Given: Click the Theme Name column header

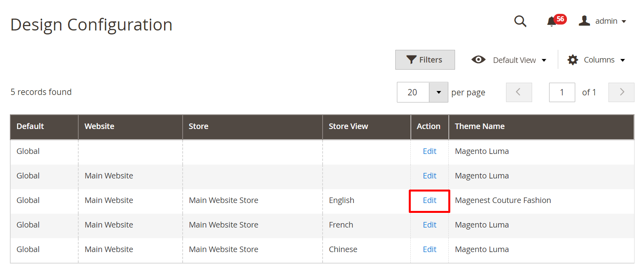Looking at the screenshot, I should [x=480, y=126].
